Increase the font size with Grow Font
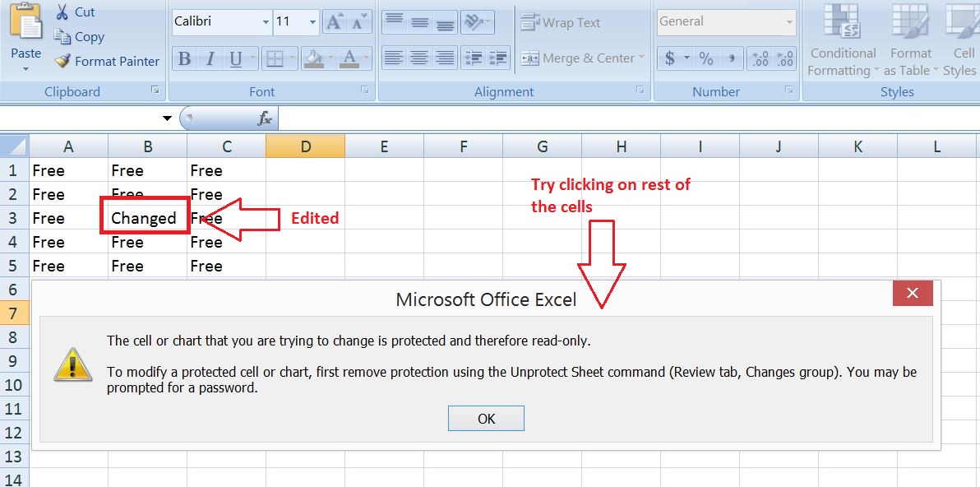This screenshot has height=487, width=980. click(x=335, y=22)
